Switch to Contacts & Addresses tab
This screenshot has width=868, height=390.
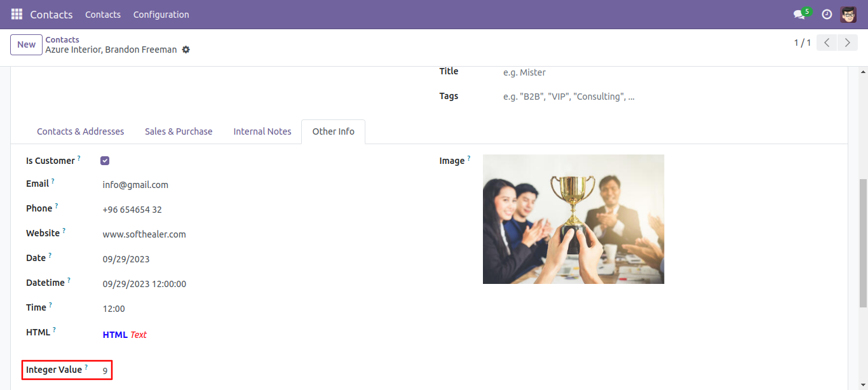coord(81,131)
